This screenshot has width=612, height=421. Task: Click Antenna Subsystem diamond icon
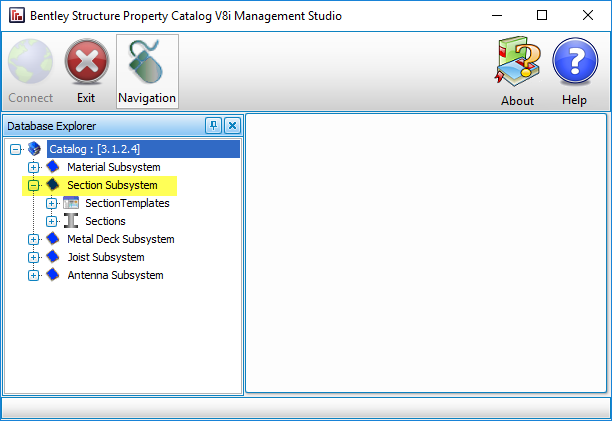tap(53, 275)
